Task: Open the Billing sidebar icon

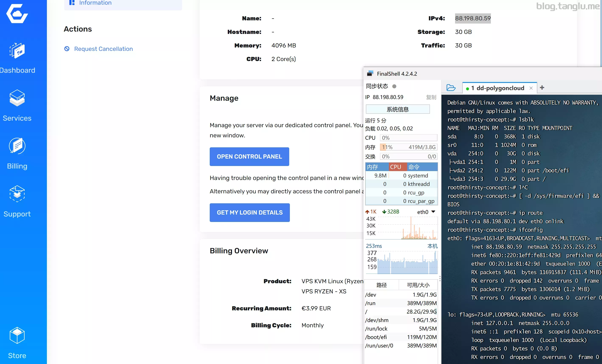Action: click(17, 146)
